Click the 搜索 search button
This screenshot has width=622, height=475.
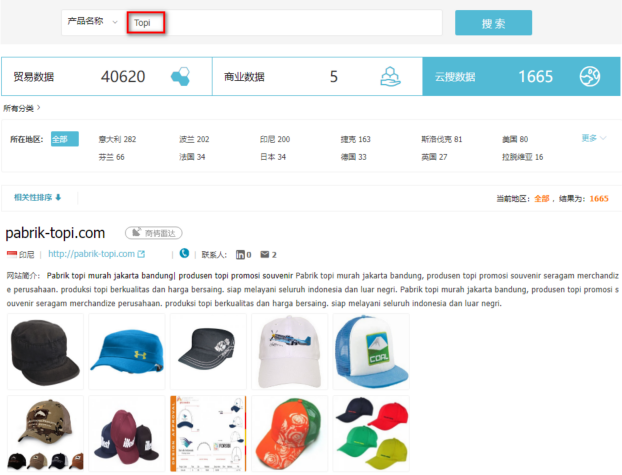tap(493, 23)
